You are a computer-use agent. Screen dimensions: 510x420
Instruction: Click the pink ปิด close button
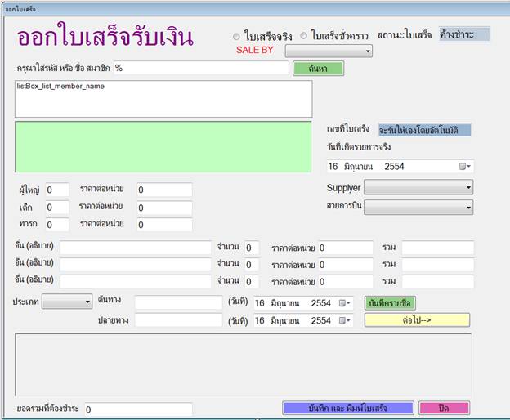tap(444, 408)
